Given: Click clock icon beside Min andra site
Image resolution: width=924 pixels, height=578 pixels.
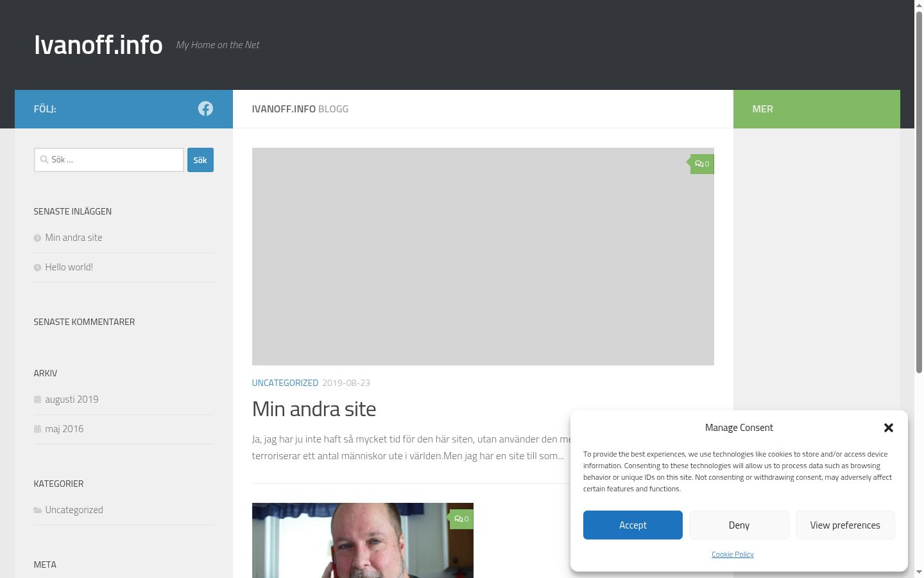Looking at the screenshot, I should pyautogui.click(x=37, y=238).
